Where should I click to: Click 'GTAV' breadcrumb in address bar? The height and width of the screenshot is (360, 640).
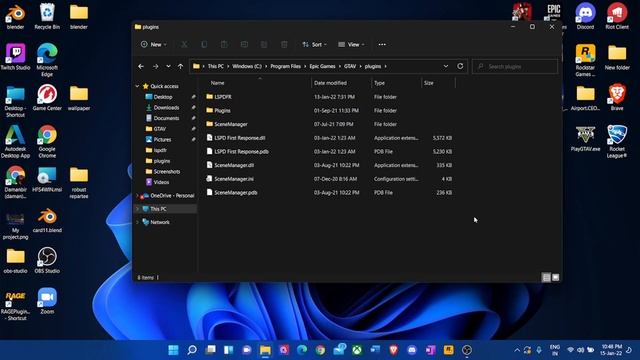coord(350,66)
